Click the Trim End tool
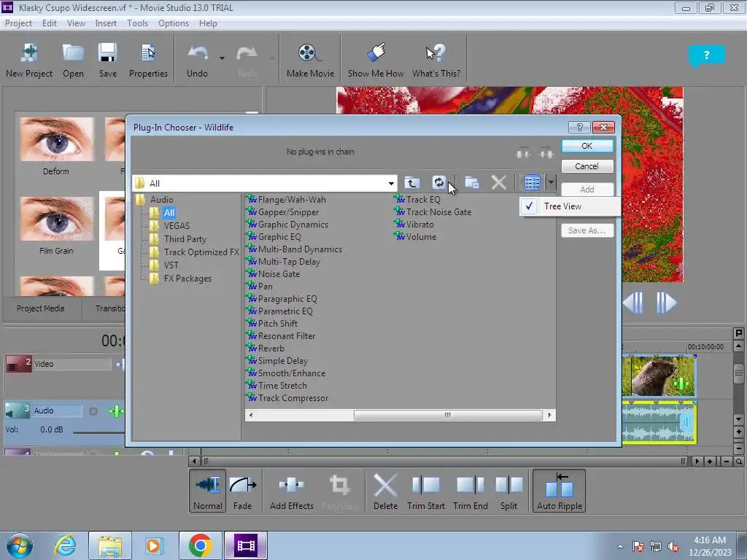The width and height of the screenshot is (747, 560). point(471,491)
